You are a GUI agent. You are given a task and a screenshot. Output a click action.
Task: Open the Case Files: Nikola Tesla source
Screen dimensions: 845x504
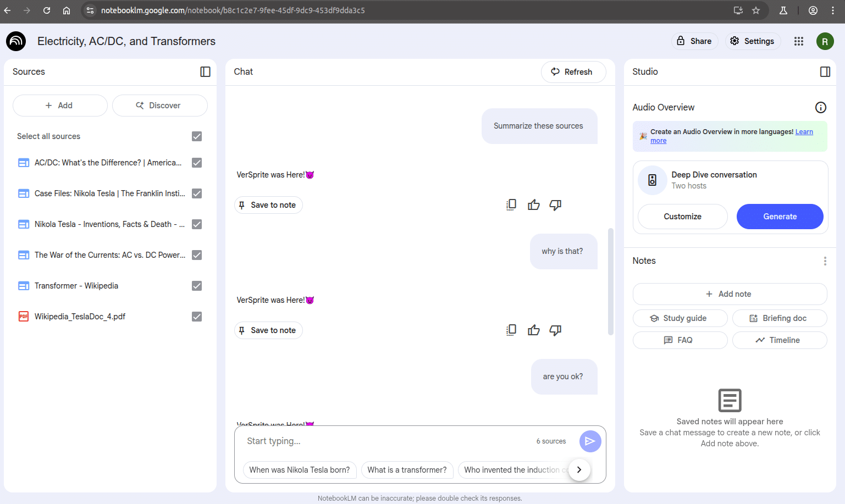click(110, 193)
